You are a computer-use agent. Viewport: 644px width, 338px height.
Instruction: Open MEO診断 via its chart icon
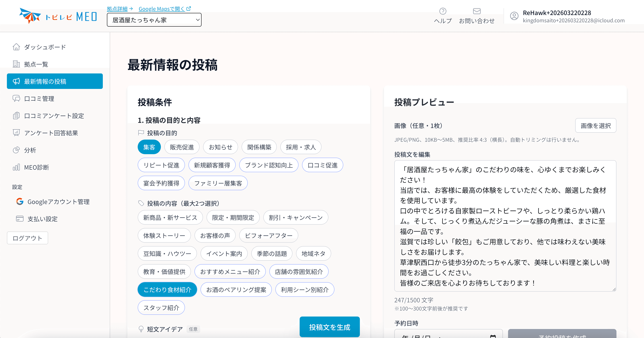(16, 167)
